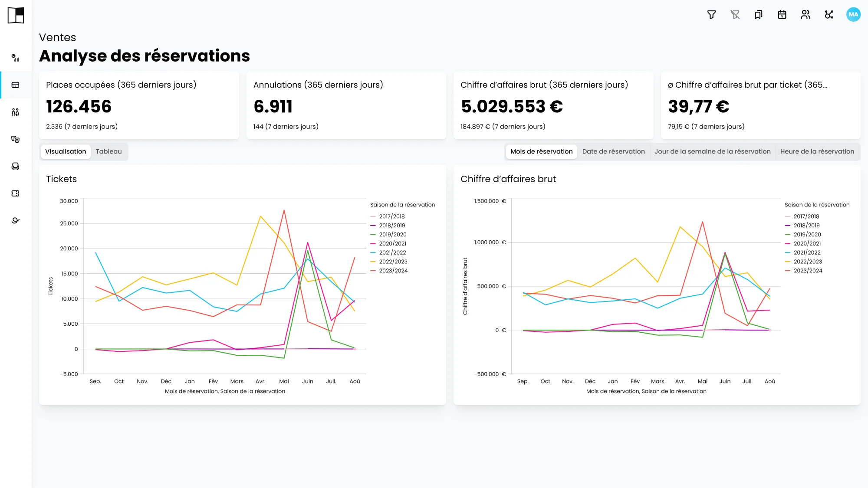Select Mois de réservation tab

(x=541, y=151)
